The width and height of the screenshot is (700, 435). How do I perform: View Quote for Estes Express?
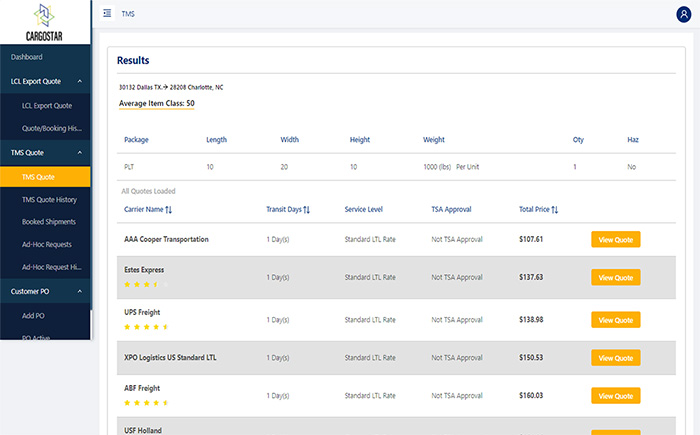pyautogui.click(x=616, y=277)
